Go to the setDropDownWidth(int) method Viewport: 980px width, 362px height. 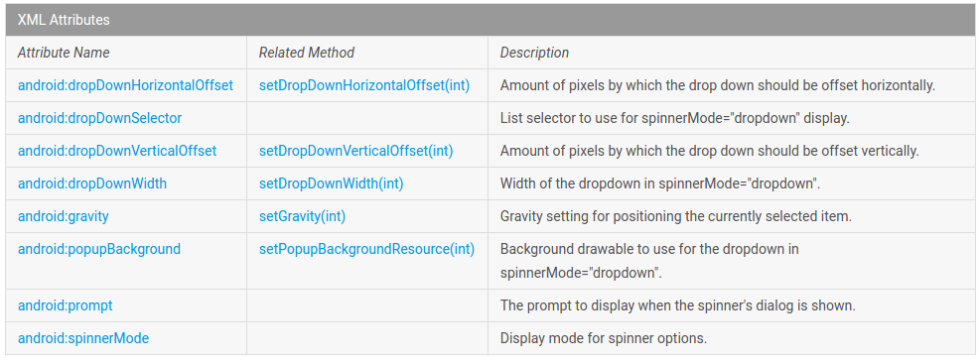[332, 183]
